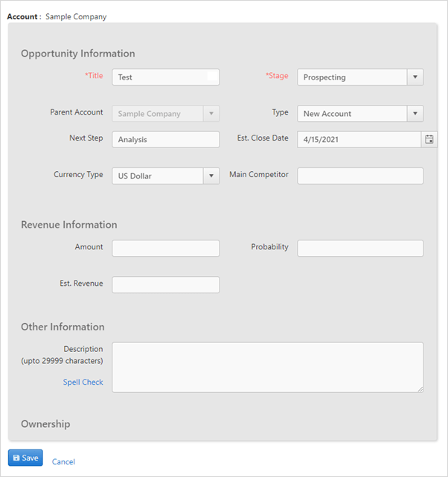The height and width of the screenshot is (477, 448).
Task: Open the Est. Close Date calendar picker
Action: [x=429, y=139]
